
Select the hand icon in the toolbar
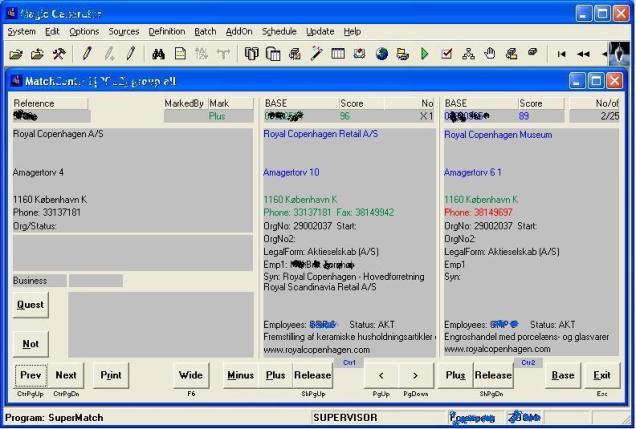tap(490, 54)
